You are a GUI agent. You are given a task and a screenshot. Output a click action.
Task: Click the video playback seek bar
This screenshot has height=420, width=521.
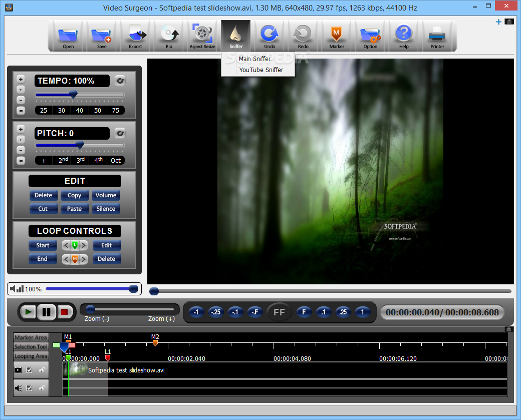click(331, 291)
